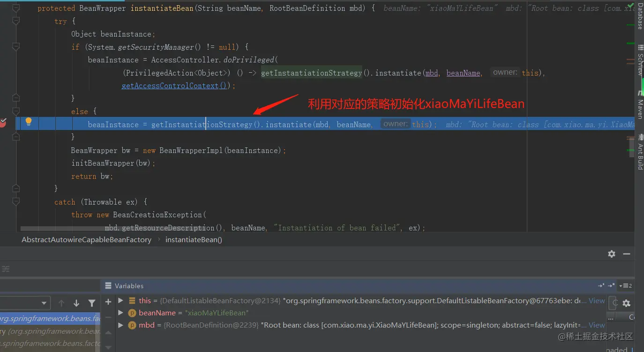Expand the 'this' variable node
The width and height of the screenshot is (644, 352).
pos(120,300)
